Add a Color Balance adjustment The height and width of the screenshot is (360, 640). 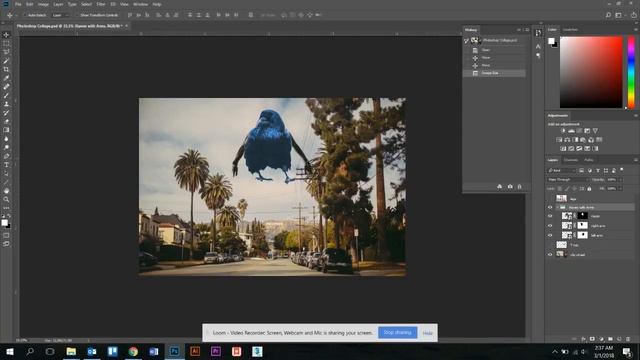click(567, 140)
